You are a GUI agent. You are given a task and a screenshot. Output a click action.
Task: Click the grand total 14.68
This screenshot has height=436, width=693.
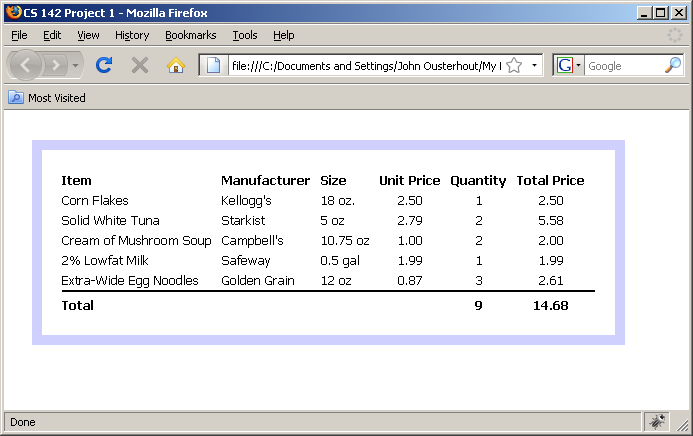550,305
